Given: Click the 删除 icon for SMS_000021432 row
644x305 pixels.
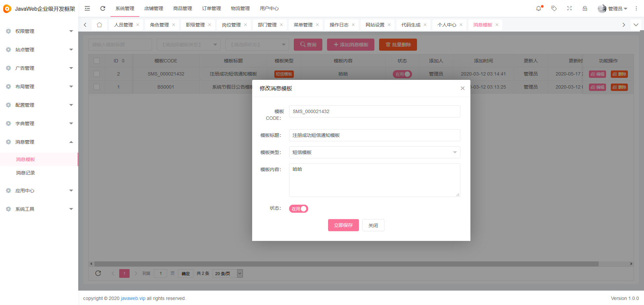Looking at the screenshot, I should pos(619,74).
